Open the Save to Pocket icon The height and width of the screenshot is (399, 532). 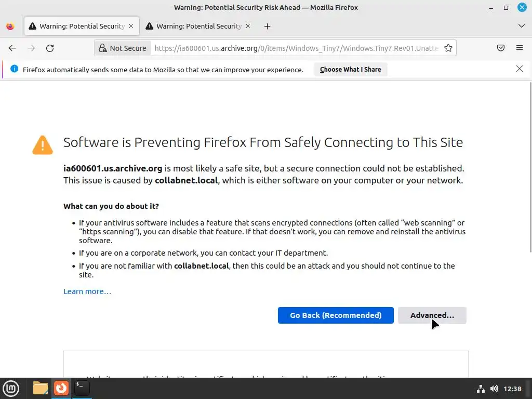click(501, 48)
